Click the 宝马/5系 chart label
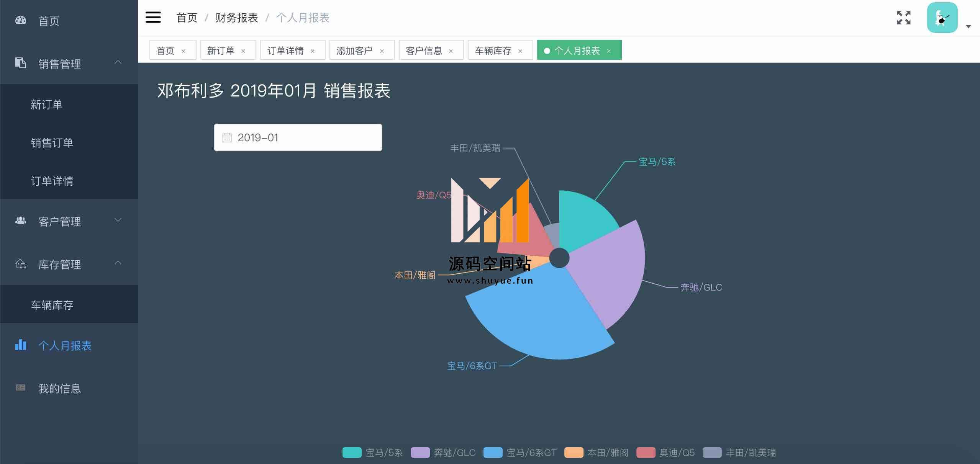The image size is (980, 464). coord(657,162)
